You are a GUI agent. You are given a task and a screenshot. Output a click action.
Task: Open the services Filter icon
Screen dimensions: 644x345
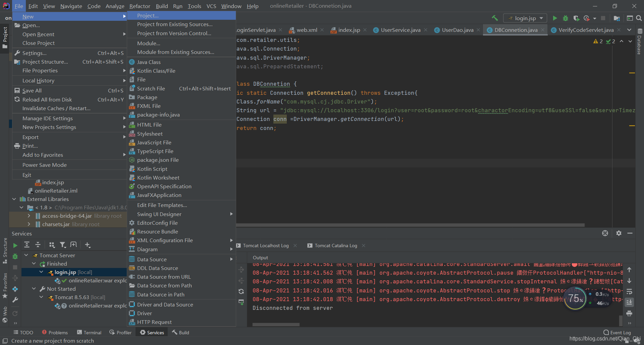pos(63,245)
